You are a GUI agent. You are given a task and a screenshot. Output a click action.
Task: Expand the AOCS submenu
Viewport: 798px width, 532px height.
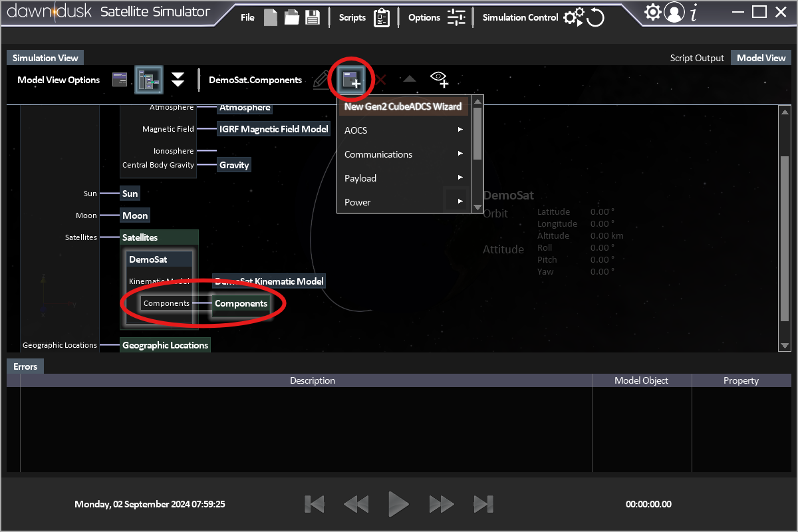pyautogui.click(x=404, y=130)
